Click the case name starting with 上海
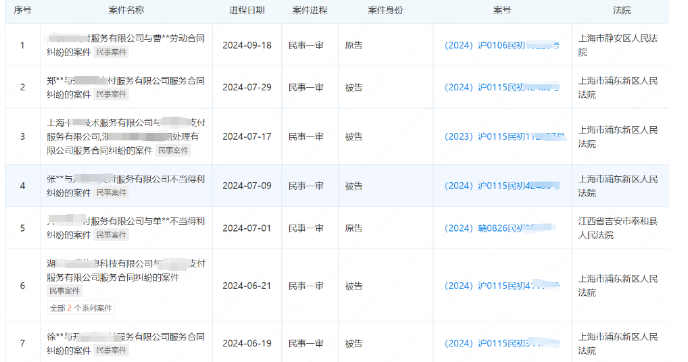The height and width of the screenshot is (362, 688). (x=125, y=136)
